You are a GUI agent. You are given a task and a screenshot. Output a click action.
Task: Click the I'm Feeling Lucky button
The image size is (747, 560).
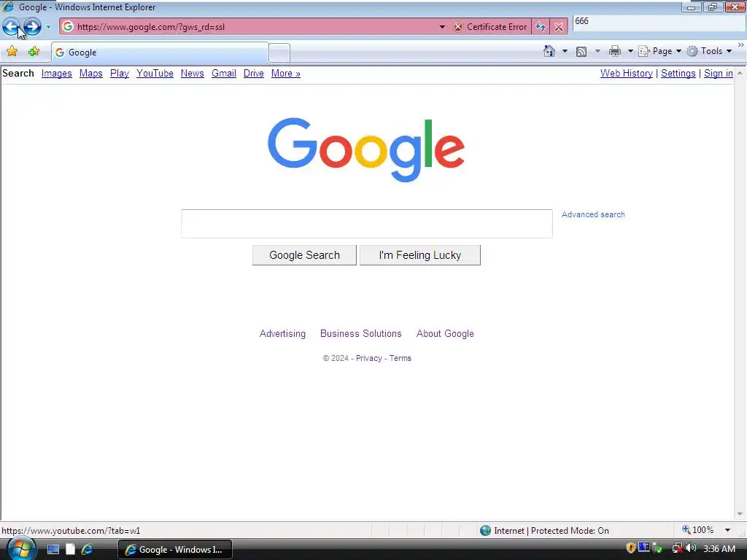coord(420,255)
